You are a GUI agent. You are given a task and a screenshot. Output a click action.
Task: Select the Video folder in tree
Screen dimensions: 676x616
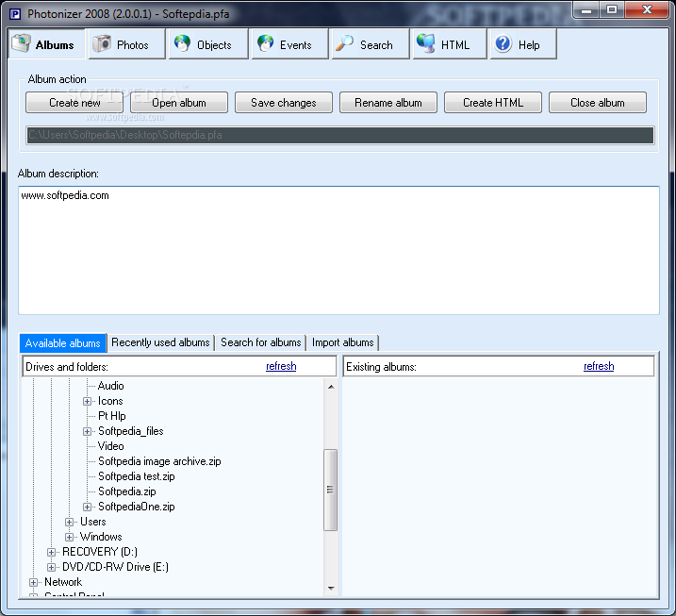coord(111,446)
